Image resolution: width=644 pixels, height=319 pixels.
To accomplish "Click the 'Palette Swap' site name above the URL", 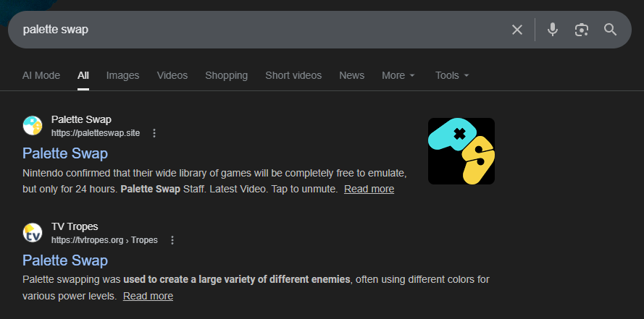I will click(81, 119).
